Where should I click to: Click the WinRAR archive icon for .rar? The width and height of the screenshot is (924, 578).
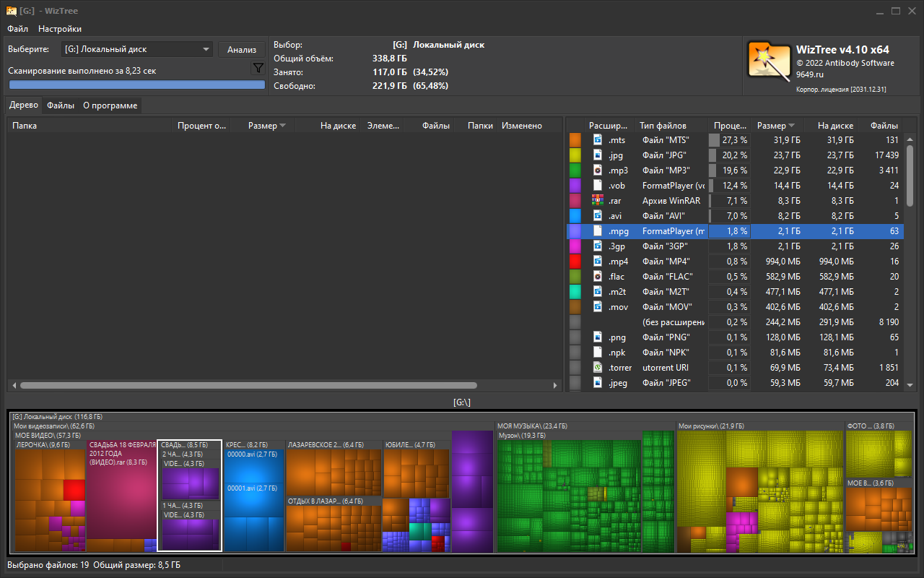tap(598, 201)
